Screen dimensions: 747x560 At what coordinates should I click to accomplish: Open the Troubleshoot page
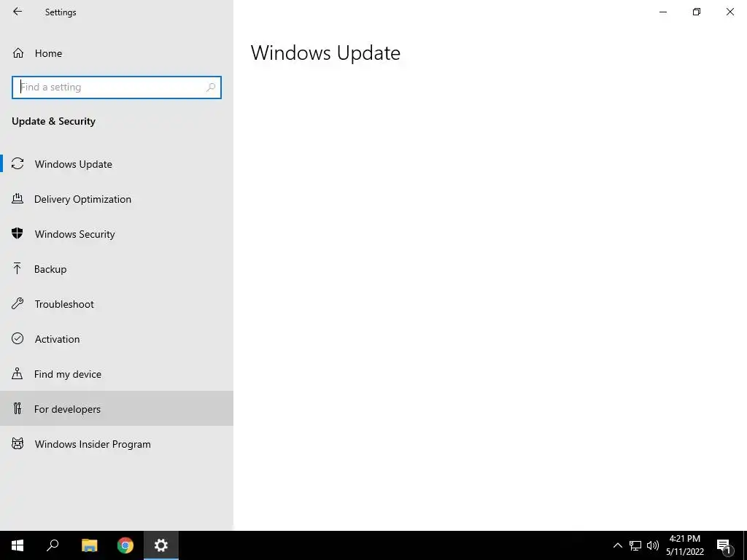pos(117,304)
